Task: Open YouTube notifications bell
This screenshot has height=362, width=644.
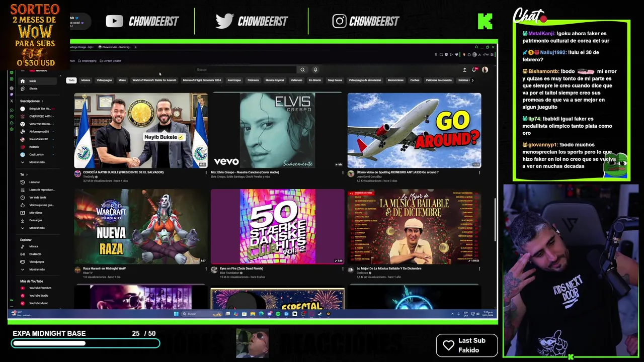Action: point(474,70)
